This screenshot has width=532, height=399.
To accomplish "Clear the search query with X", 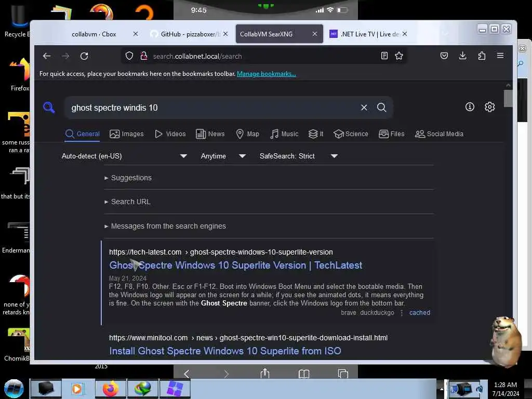I will 364,108.
